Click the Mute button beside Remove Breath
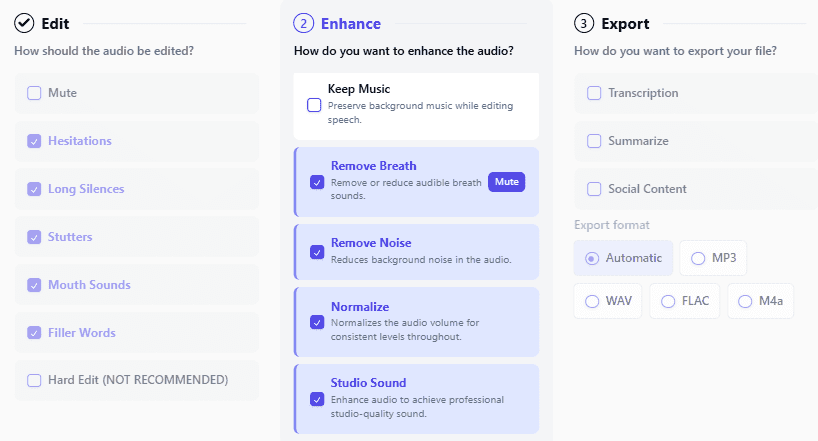This screenshot has height=441, width=818. click(507, 182)
